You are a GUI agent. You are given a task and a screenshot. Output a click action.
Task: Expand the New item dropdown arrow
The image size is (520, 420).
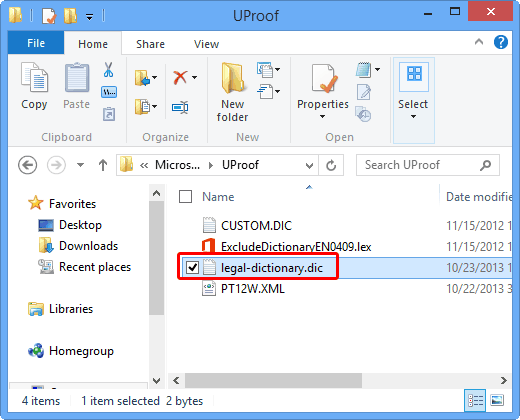tap(277, 69)
